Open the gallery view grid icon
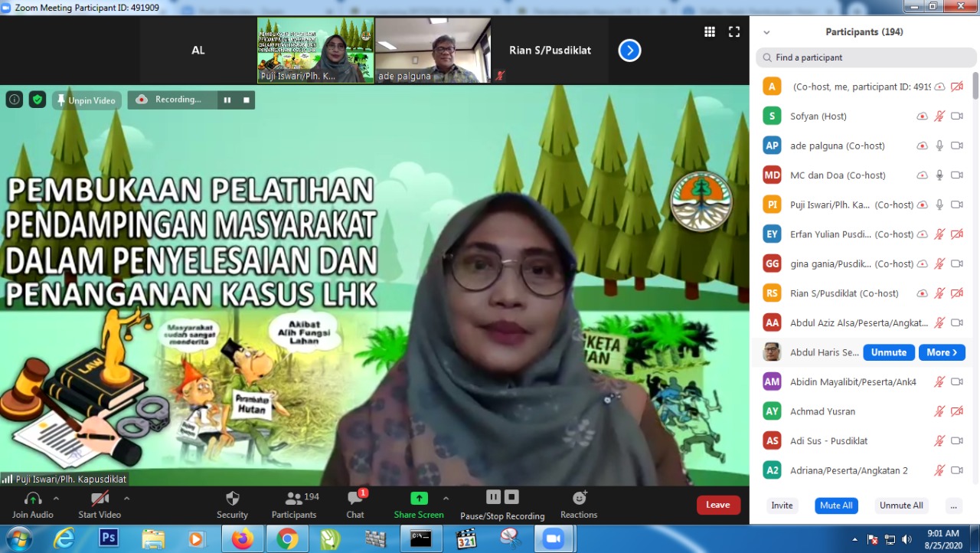Viewport: 980px width, 553px height. (710, 31)
